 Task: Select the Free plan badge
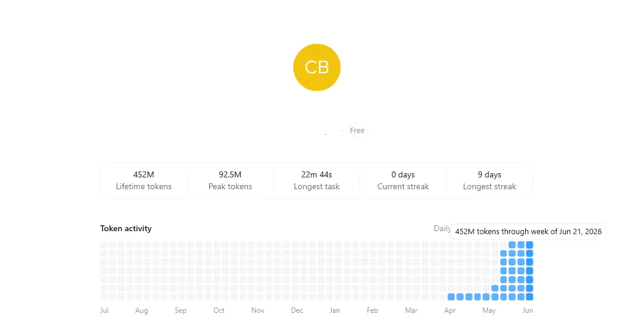pos(357,130)
